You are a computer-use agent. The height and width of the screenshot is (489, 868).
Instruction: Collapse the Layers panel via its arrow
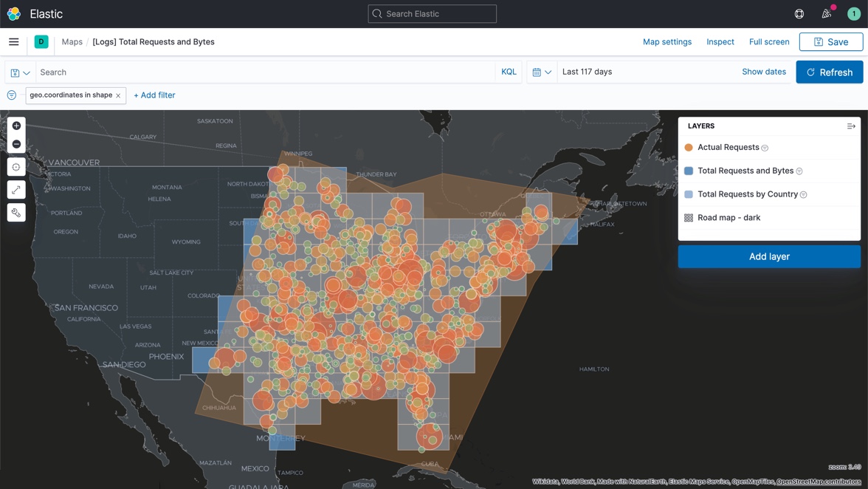coord(851,126)
